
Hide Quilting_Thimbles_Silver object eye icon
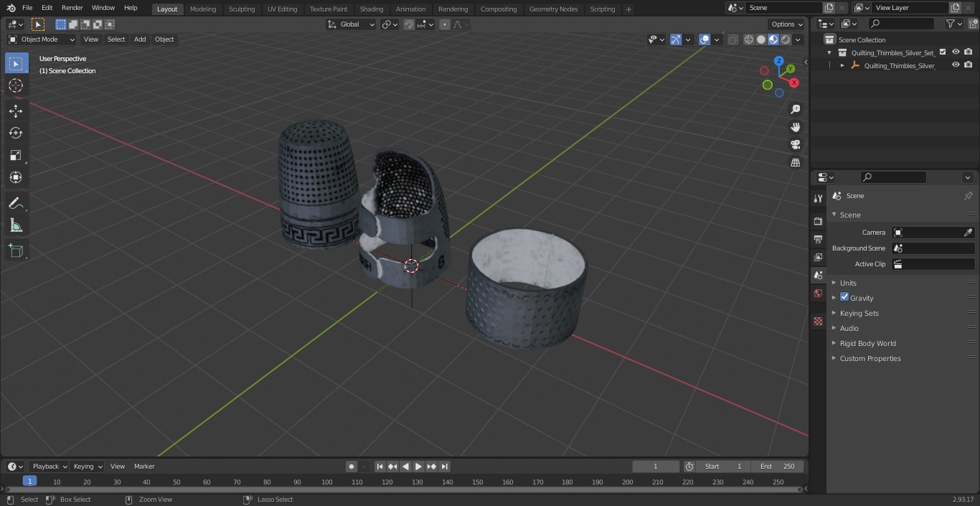(956, 65)
